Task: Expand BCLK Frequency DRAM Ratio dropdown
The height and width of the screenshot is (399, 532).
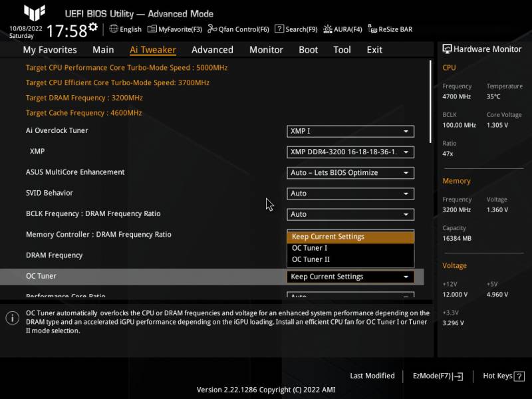Action: (x=350, y=214)
